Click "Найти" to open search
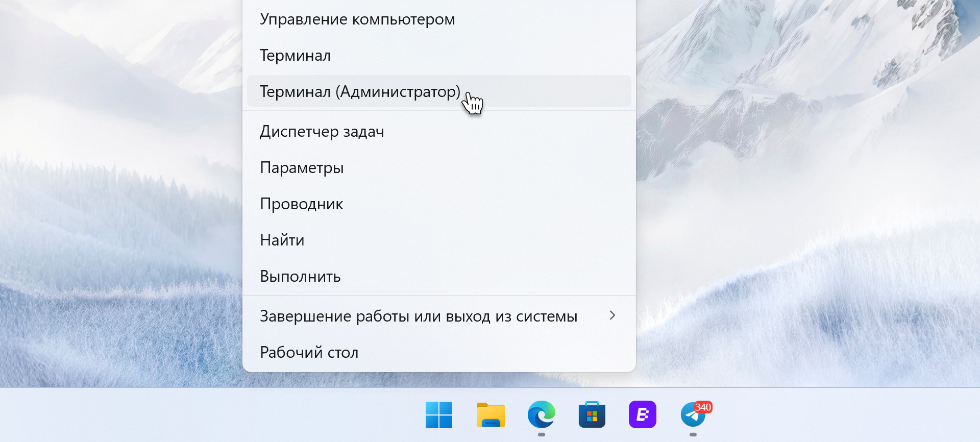The image size is (980, 442). [282, 240]
